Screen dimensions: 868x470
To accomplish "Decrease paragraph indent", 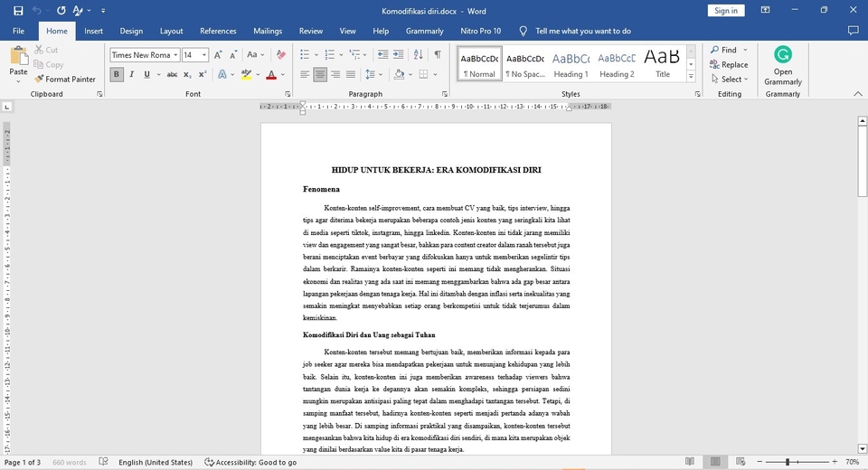I will 382,55.
